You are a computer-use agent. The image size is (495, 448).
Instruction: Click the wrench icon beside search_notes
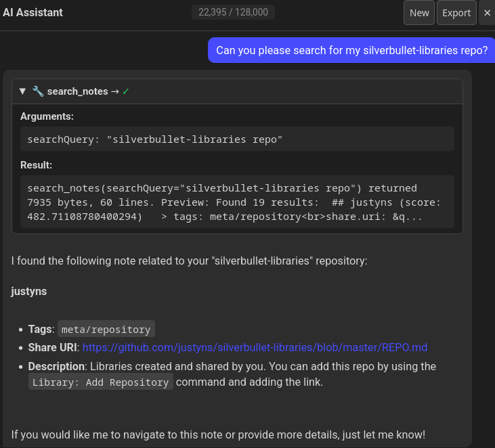click(x=38, y=91)
